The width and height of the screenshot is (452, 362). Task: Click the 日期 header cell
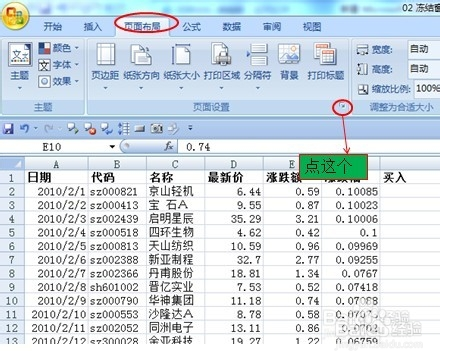click(56, 178)
